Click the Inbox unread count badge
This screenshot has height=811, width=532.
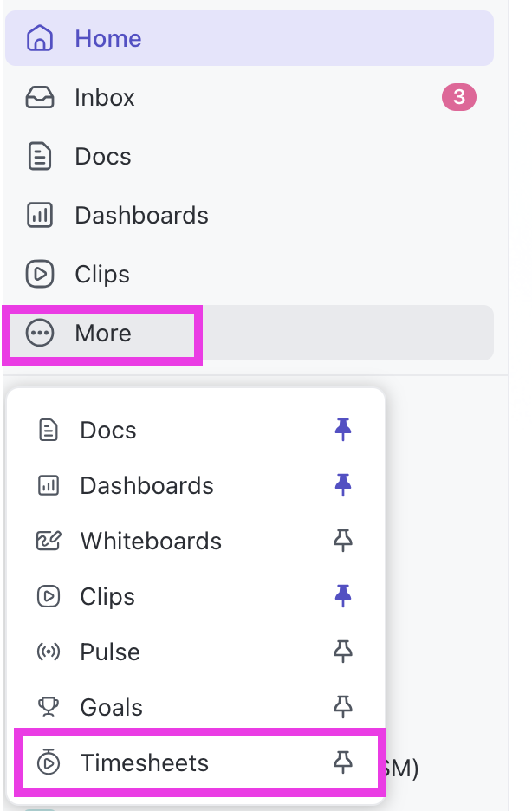click(458, 98)
